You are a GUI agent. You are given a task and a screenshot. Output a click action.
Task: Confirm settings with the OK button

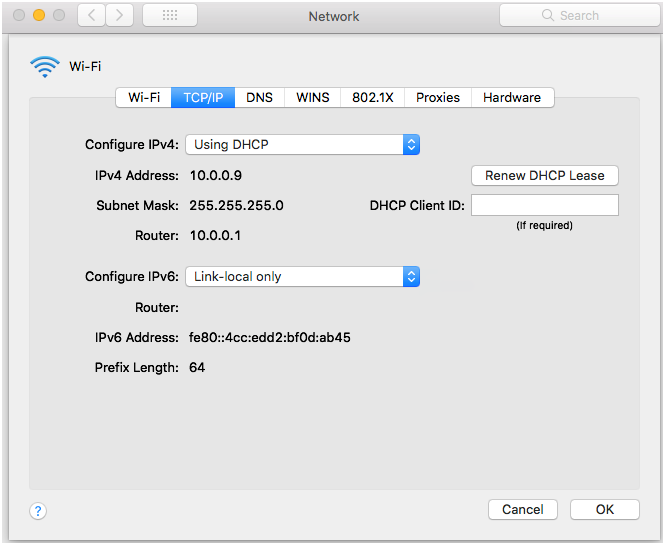click(604, 509)
